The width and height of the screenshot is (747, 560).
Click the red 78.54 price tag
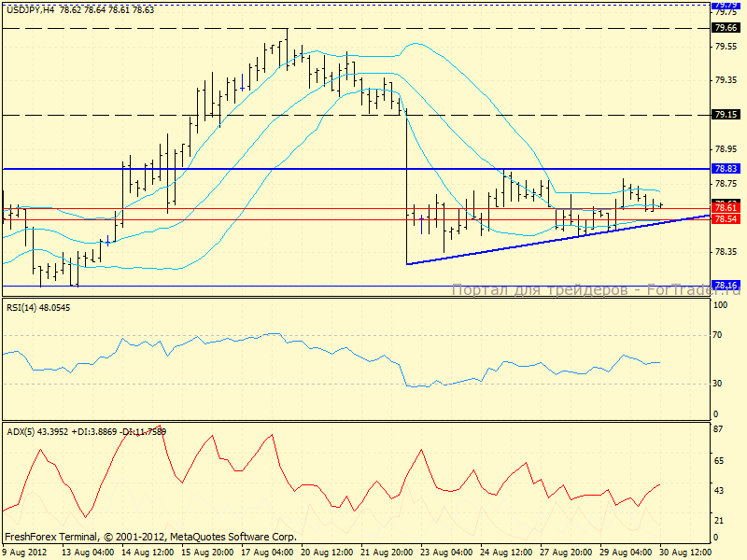(x=726, y=218)
